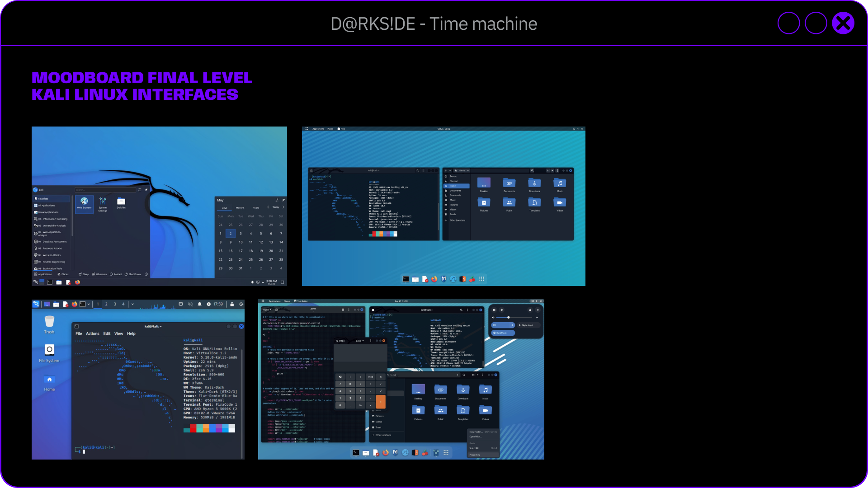The height and width of the screenshot is (488, 868).
Task: Open the calculator Basic mode dropdown
Action: pyautogui.click(x=360, y=341)
